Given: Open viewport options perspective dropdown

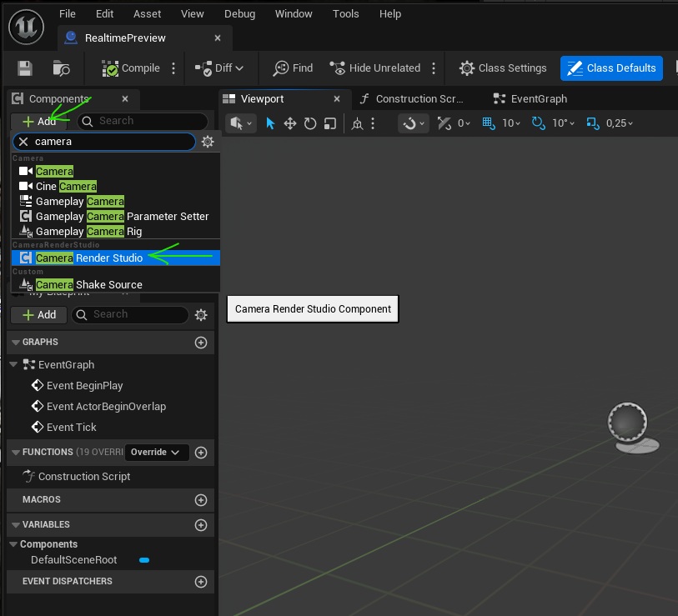Looking at the screenshot, I should [241, 123].
